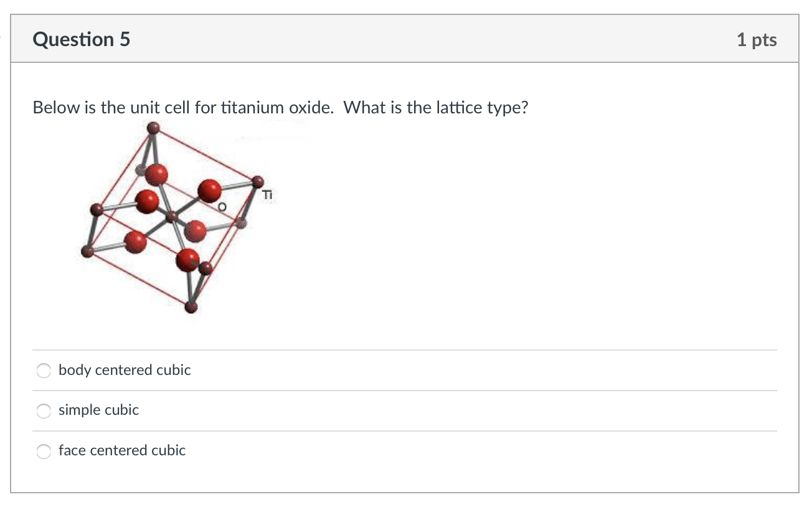
Task: Click the rightmost corner atom near Ti label
Action: pos(257,182)
